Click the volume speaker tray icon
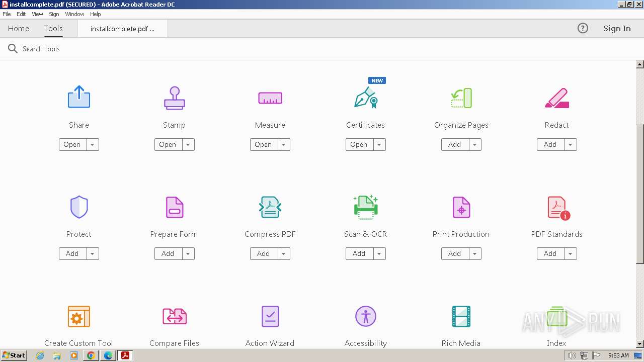 (572, 355)
